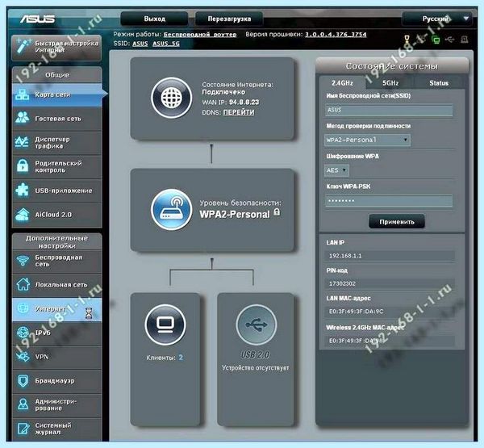
Task: Click the lock icon beside WPA2-Personal
Action: pyautogui.click(x=277, y=212)
